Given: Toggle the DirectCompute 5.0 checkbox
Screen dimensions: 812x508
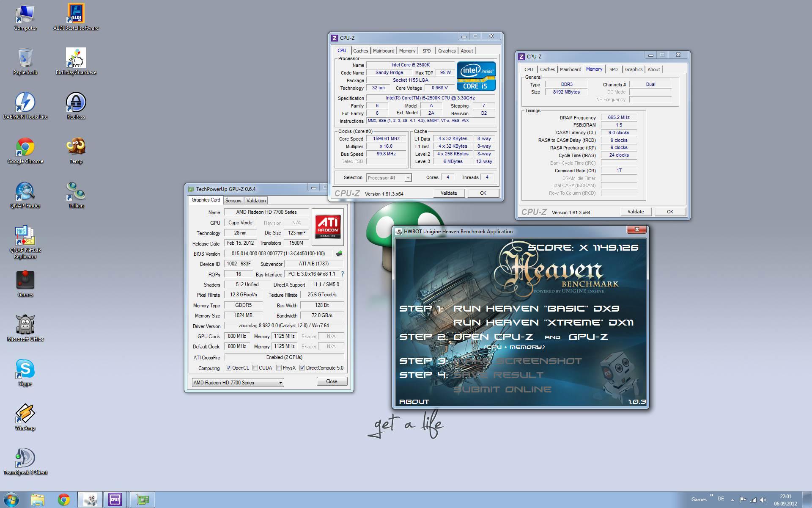Looking at the screenshot, I should tap(302, 368).
